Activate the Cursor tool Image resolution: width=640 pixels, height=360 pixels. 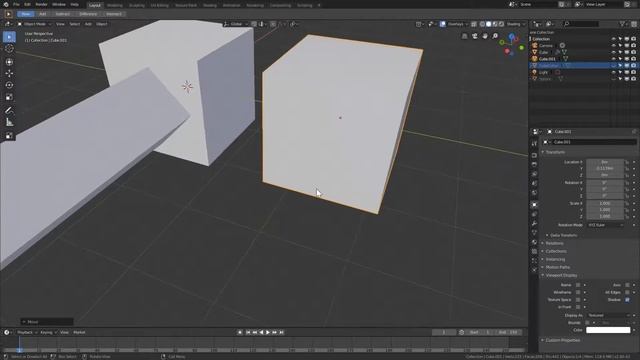[9, 49]
